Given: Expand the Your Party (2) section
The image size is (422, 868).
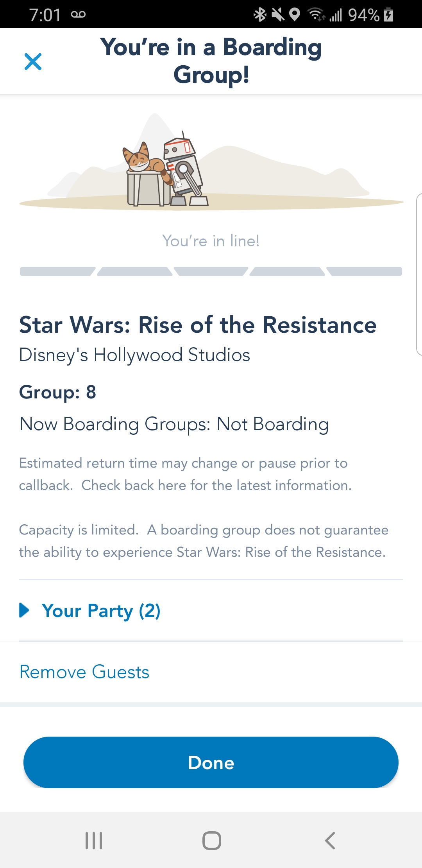Looking at the screenshot, I should pyautogui.click(x=101, y=611).
